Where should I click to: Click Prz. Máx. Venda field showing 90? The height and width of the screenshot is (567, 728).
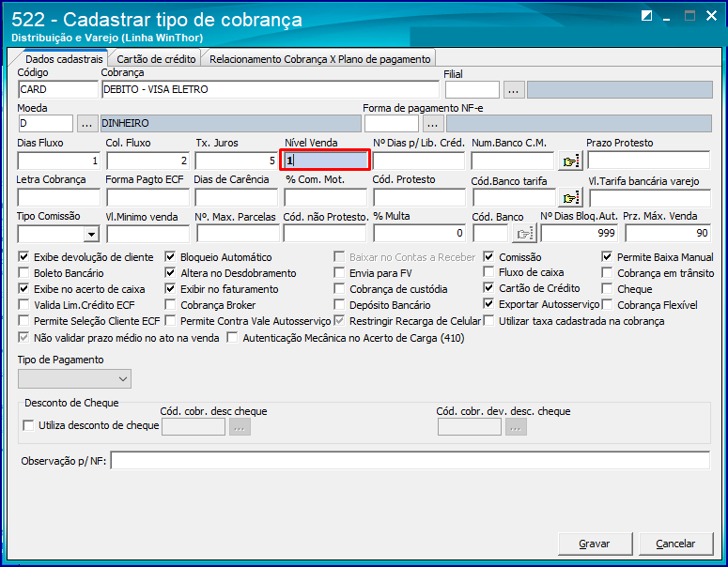[668, 234]
